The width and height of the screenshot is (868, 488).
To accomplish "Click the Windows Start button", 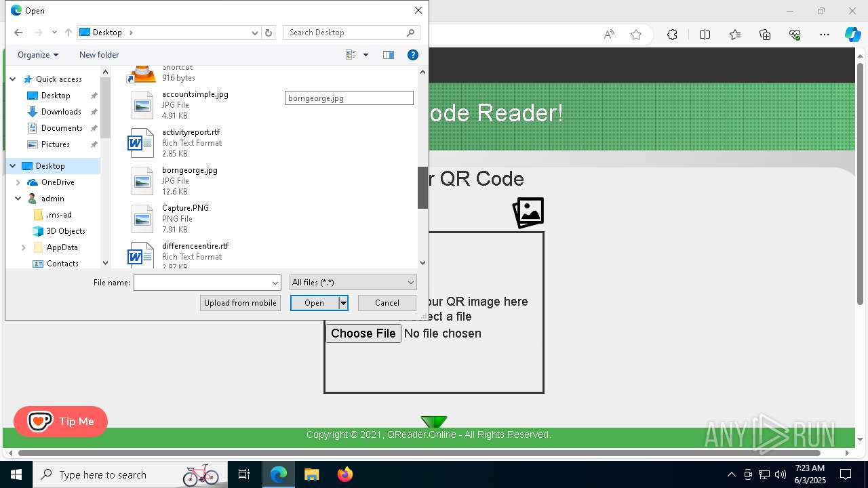I will (16, 474).
